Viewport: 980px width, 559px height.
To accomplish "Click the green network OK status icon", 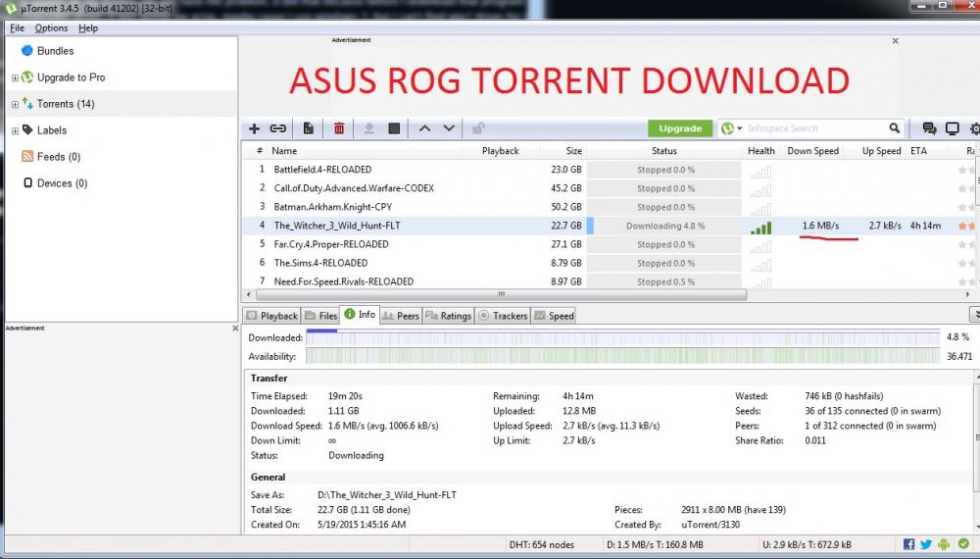I will (963, 544).
